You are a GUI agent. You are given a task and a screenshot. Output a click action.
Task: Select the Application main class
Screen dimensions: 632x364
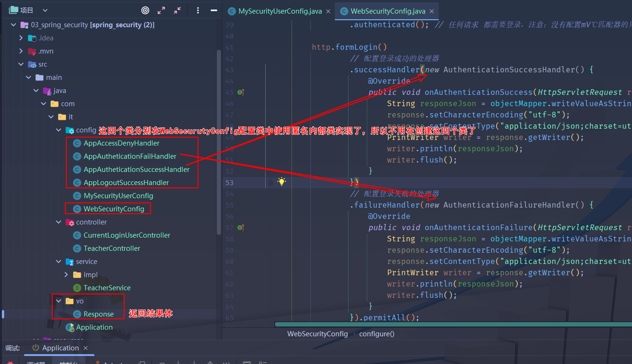pos(94,327)
